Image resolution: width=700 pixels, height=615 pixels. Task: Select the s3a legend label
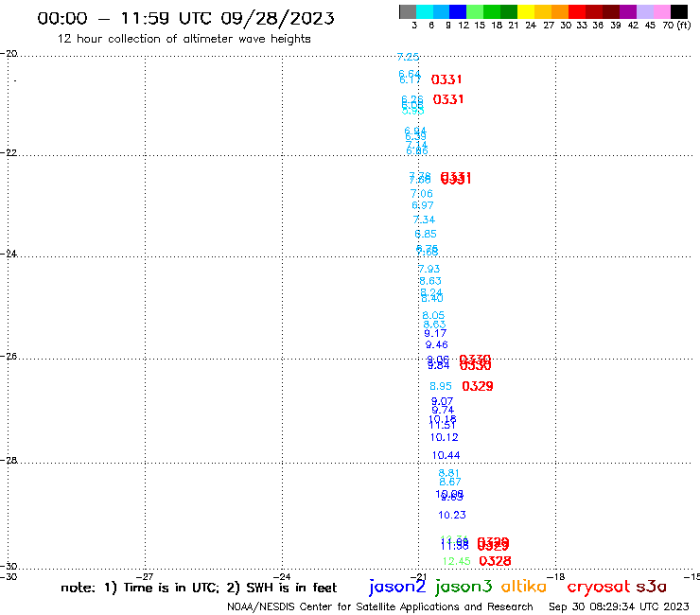(652, 587)
